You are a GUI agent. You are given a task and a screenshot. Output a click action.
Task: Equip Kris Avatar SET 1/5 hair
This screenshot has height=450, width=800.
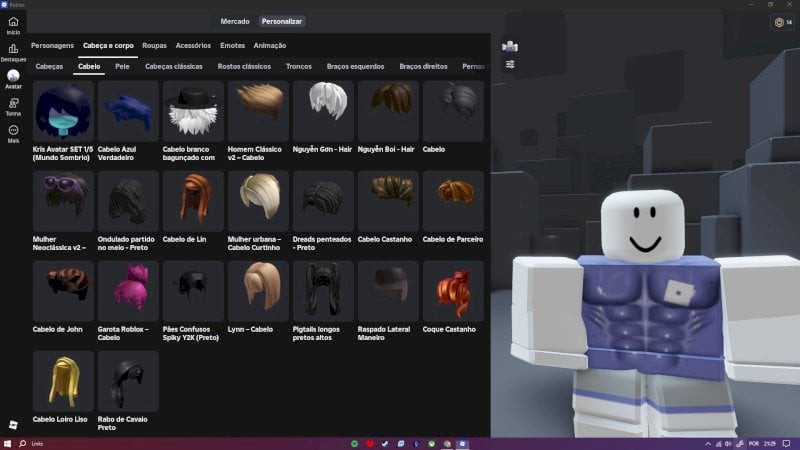pos(63,111)
